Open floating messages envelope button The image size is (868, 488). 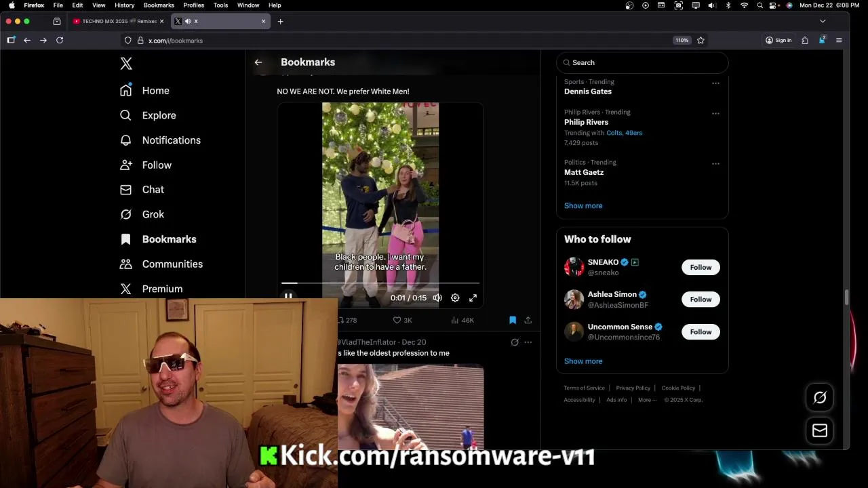820,430
